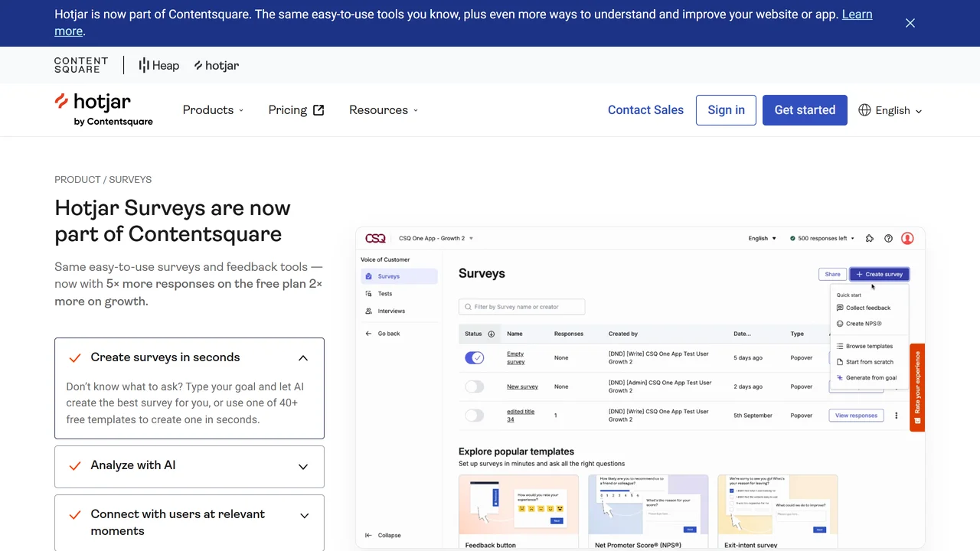Image resolution: width=980 pixels, height=551 pixels.
Task: Click the PRODUCT breadcrumb
Action: (x=77, y=179)
